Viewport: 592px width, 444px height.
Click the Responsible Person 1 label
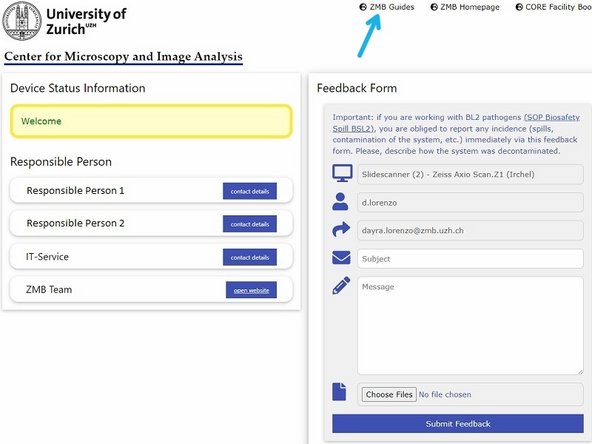tap(75, 191)
